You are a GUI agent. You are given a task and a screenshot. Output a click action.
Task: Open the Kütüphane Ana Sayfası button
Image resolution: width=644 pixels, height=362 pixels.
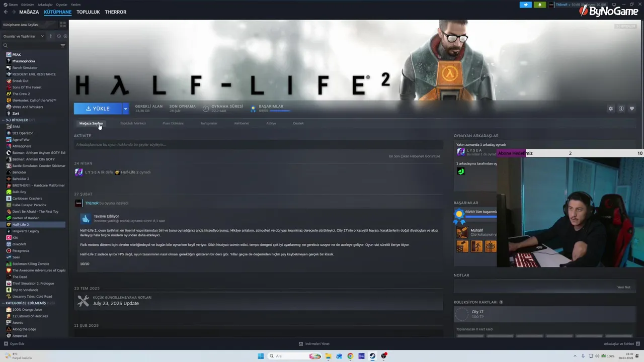pyautogui.click(x=28, y=24)
